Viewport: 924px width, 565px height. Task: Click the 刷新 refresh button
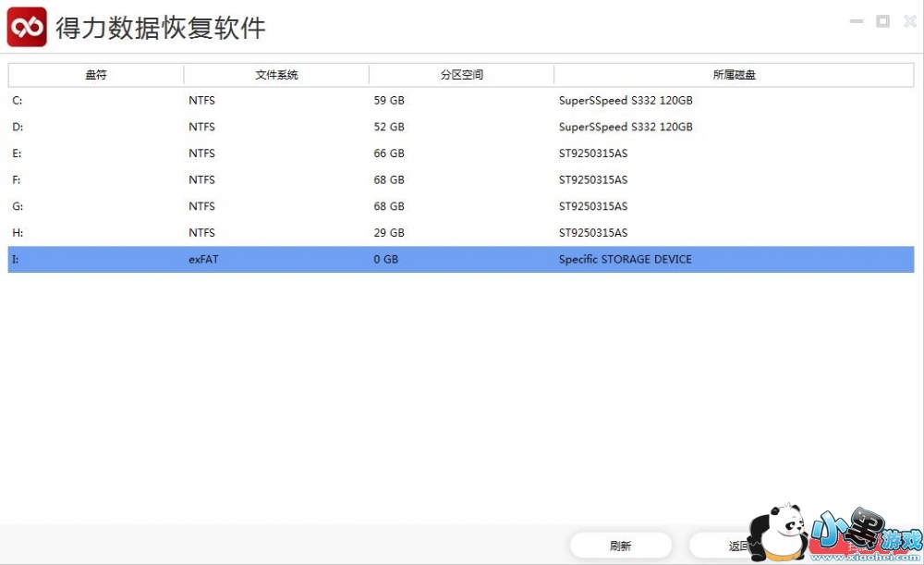[620, 546]
